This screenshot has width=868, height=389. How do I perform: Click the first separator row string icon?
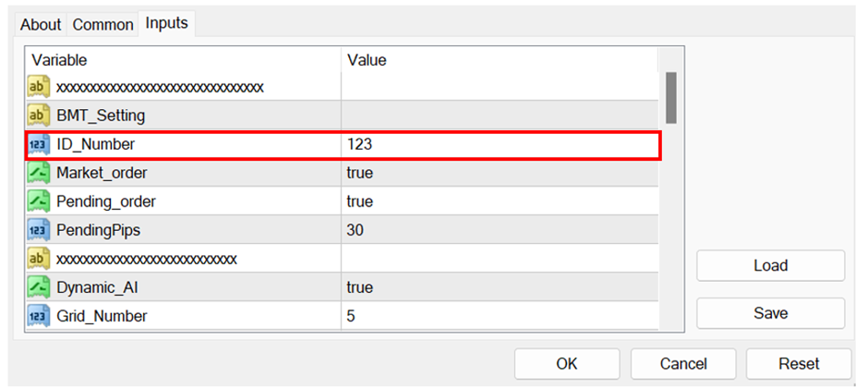pos(39,87)
